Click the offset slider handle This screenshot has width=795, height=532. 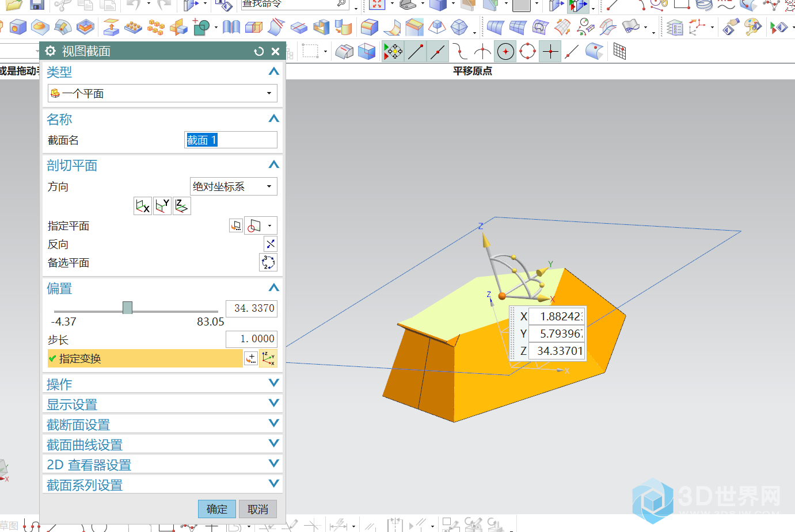[128, 308]
